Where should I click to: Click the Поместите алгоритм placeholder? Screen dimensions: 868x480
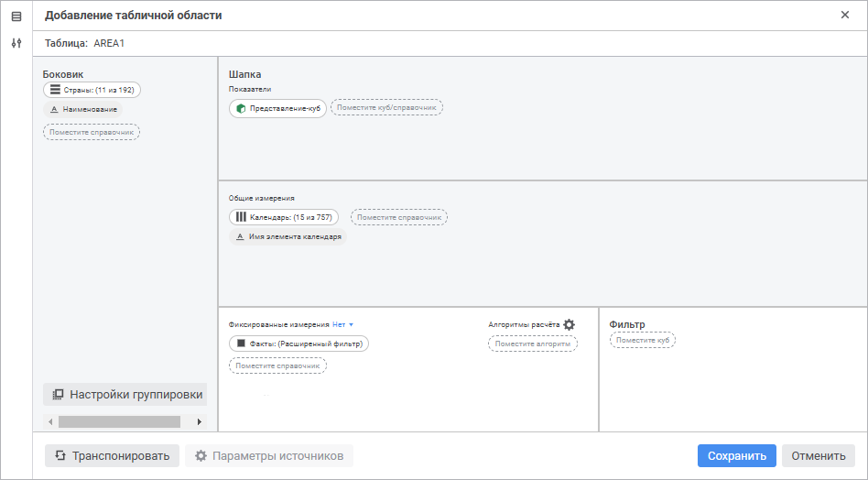[x=532, y=344]
